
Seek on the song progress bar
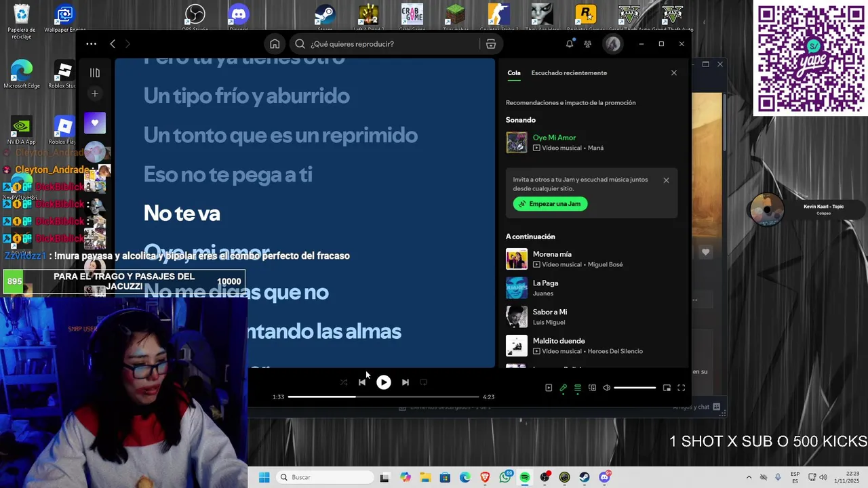point(383,396)
